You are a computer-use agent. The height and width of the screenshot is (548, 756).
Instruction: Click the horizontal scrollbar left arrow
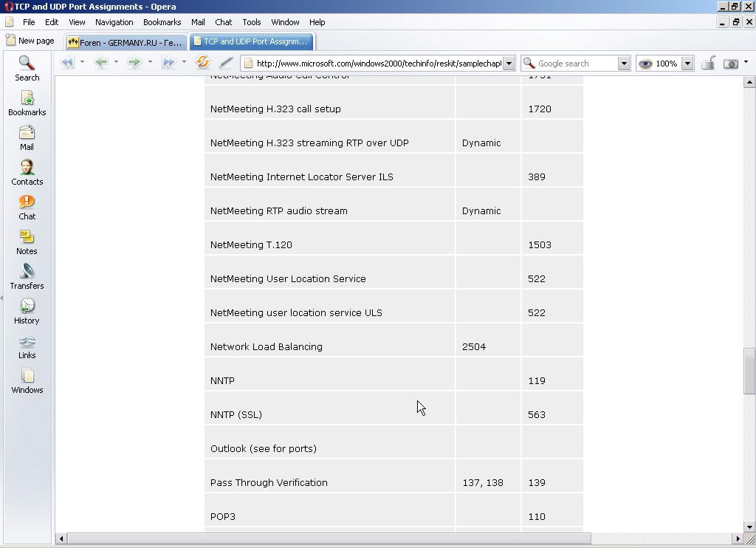tap(61, 538)
